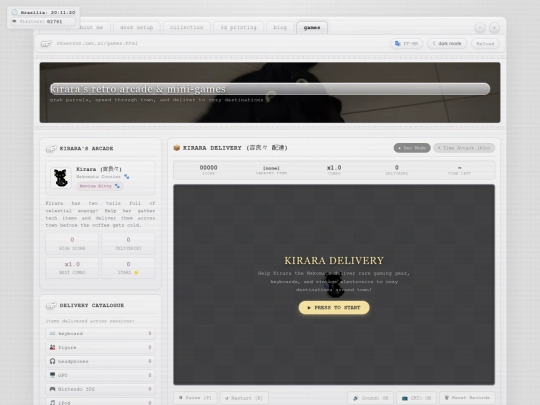The image size is (540, 405).
Task: Click the cat icon next to Kirara's Arcade heading
Action: [51, 149]
